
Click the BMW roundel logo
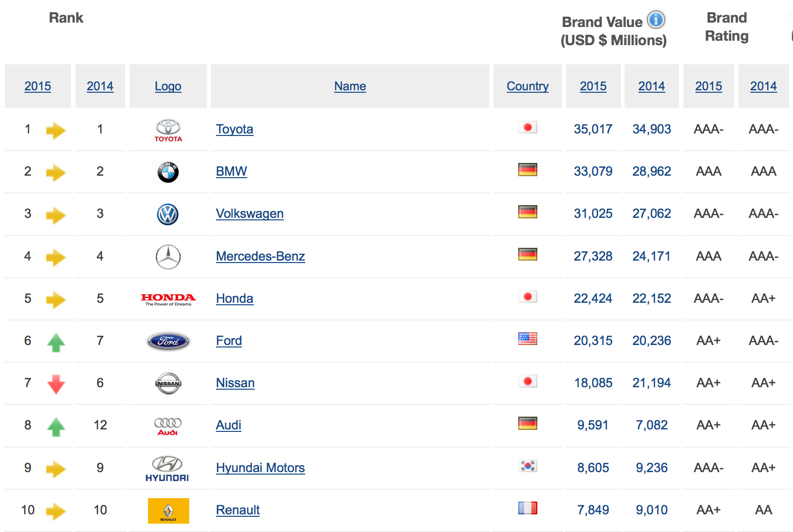point(168,172)
